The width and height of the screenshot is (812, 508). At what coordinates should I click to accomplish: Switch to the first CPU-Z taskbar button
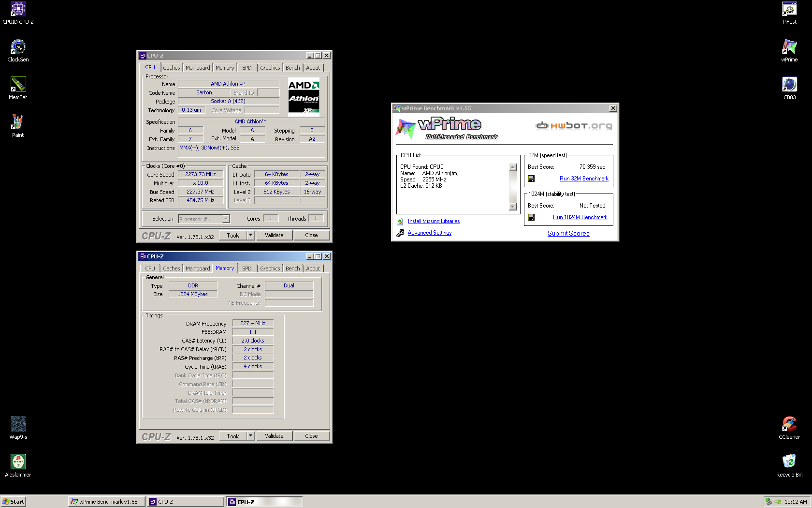point(186,502)
